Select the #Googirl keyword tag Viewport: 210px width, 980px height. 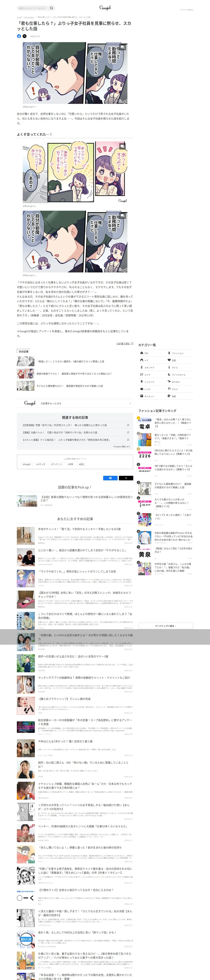click(27, 464)
